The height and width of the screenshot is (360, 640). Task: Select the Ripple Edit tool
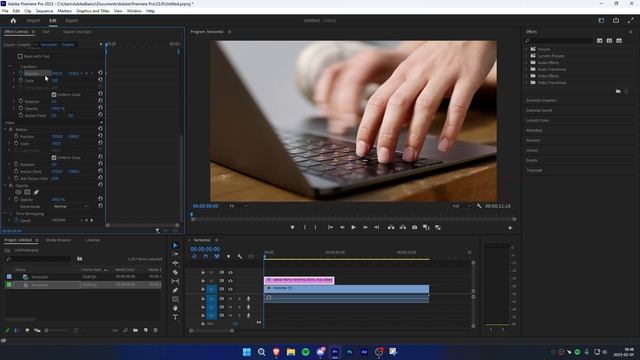tap(175, 263)
